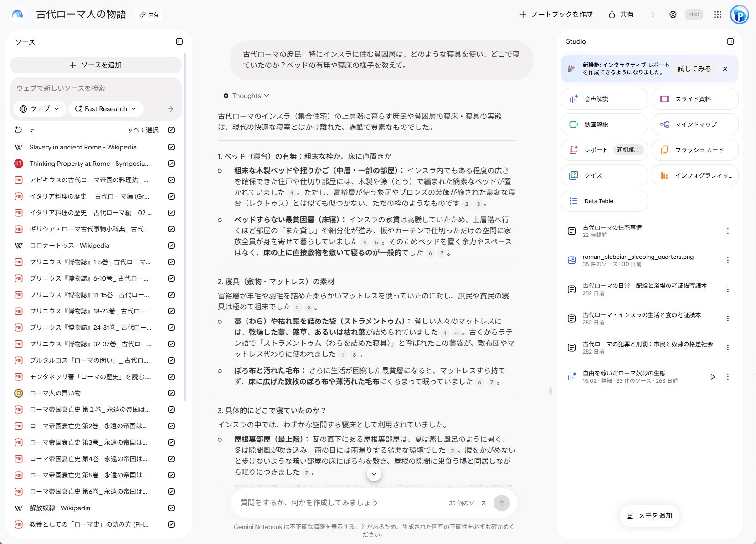Open options for 古代ローマの住宅事情 note
The image size is (756, 544).
pyautogui.click(x=728, y=231)
